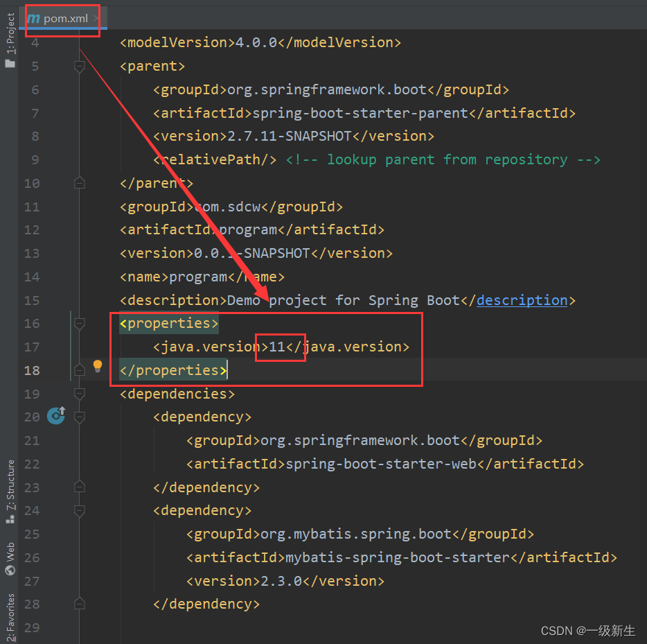Screen dimensions: 647x644
Task: Click fold end marker on line 10
Action: coord(79,183)
